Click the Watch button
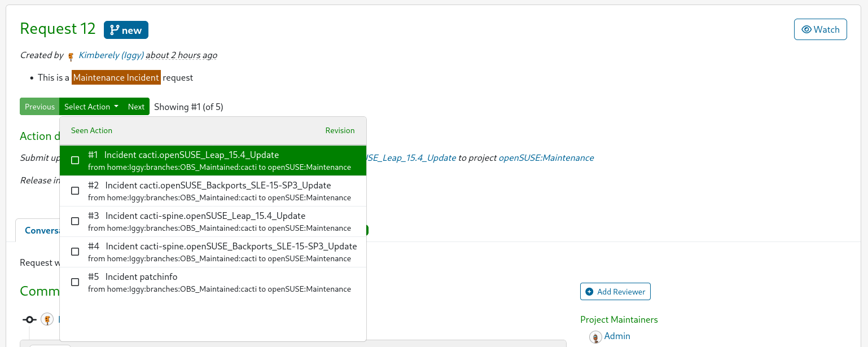The image size is (868, 347). tap(820, 29)
